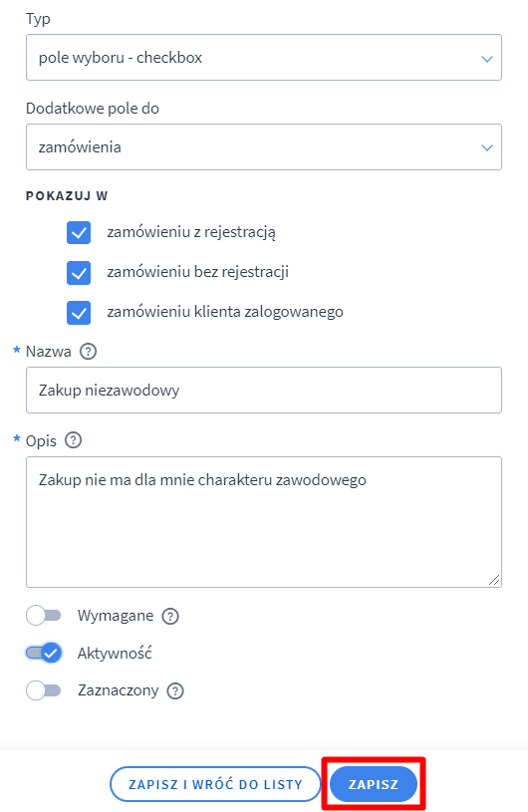This screenshot has height=812, width=528.
Task: Open the Typ dropdown list
Action: (264, 58)
